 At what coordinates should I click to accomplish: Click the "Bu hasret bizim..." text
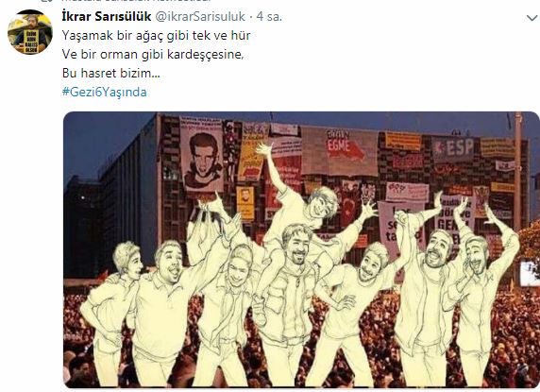pos(110,74)
